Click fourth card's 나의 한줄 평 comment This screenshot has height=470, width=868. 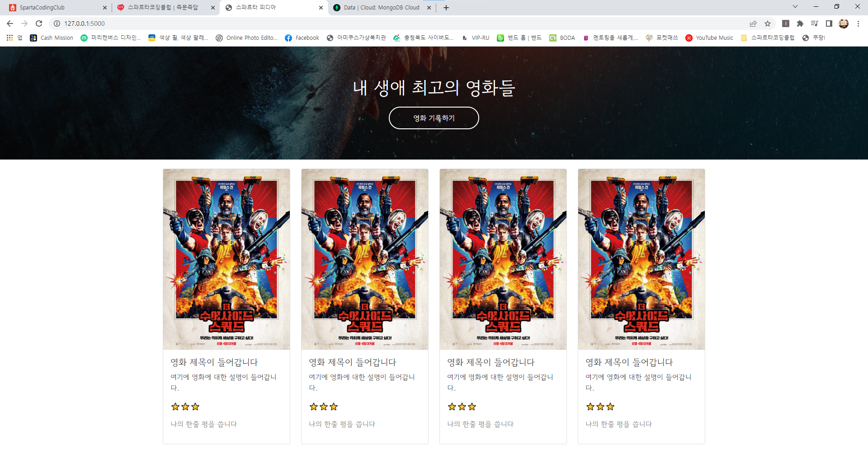619,424
